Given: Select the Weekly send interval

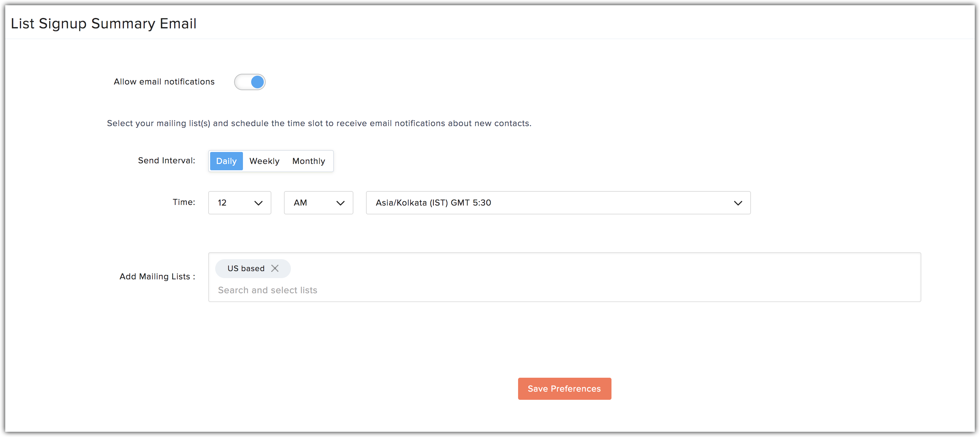Looking at the screenshot, I should pos(264,161).
